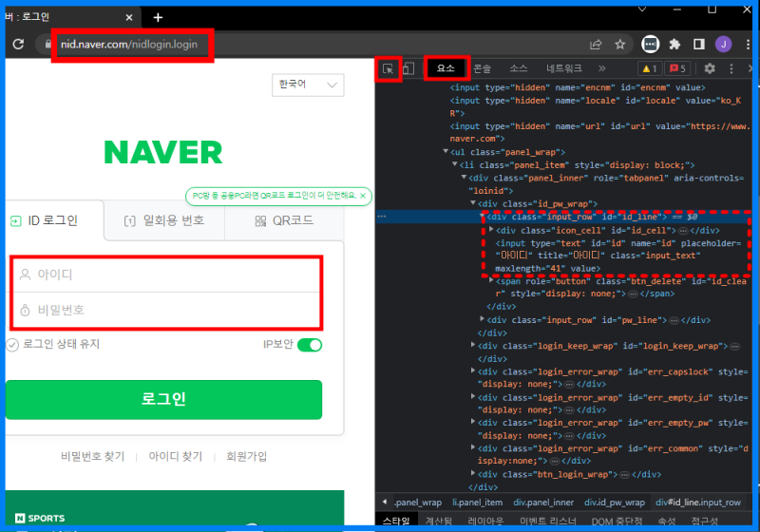Open the side panel icon
This screenshot has height=532, width=760.
tap(699, 45)
